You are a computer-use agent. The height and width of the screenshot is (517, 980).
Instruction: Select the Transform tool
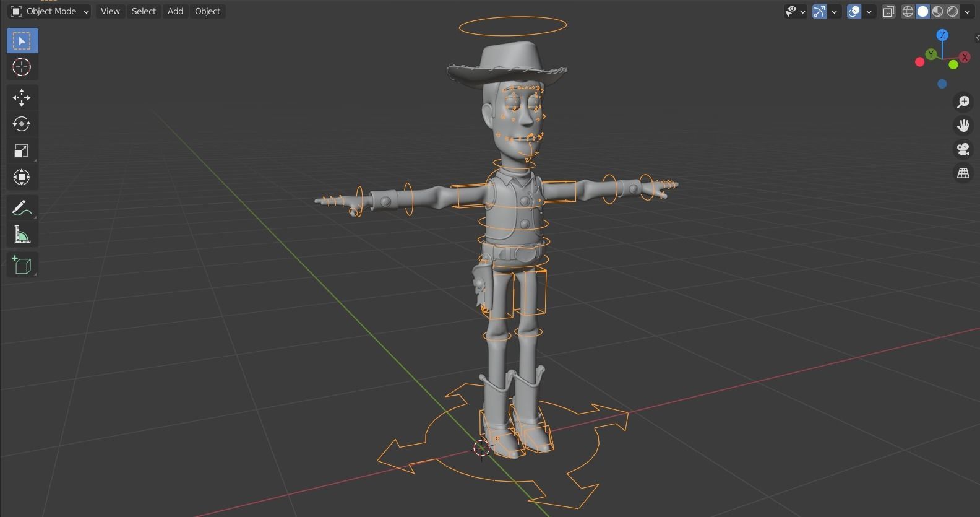22,178
